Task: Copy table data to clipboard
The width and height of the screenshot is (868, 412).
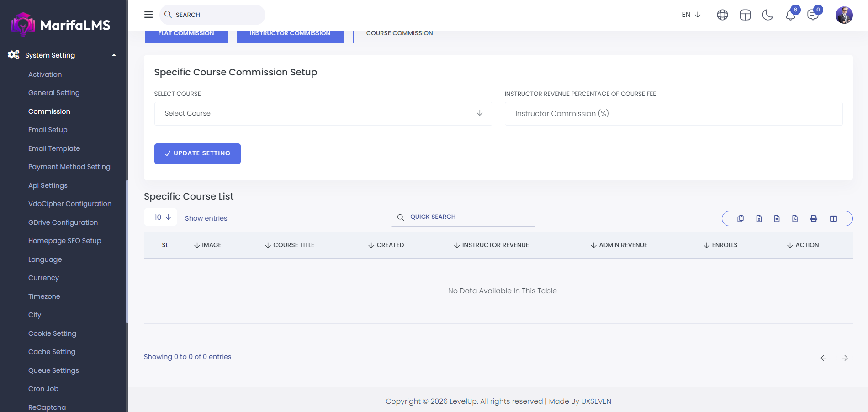Action: pos(741,219)
